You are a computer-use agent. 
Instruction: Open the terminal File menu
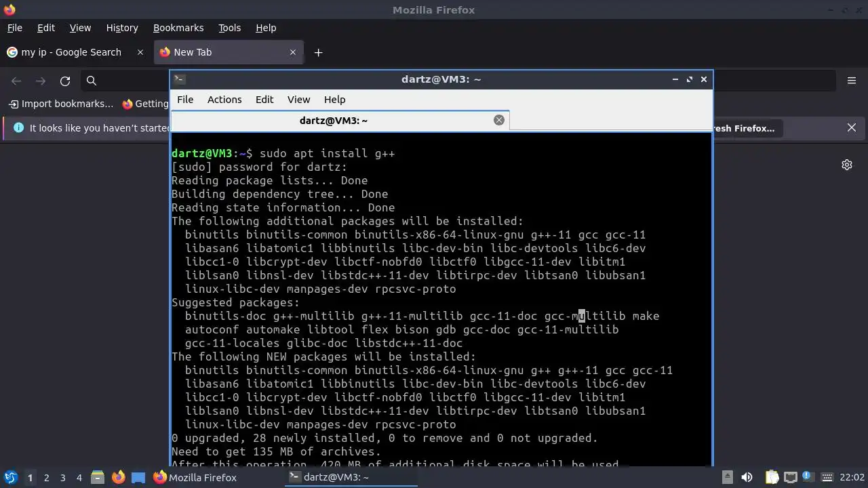tap(185, 99)
